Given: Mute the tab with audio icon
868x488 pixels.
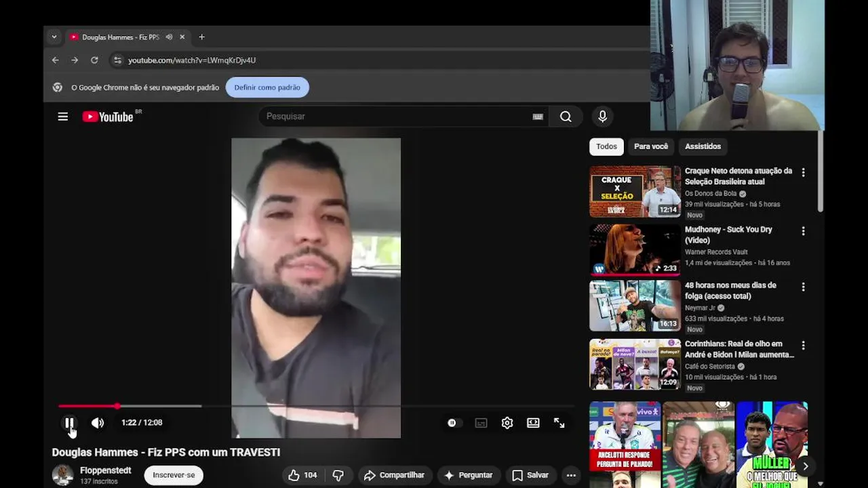Looking at the screenshot, I should [x=169, y=37].
